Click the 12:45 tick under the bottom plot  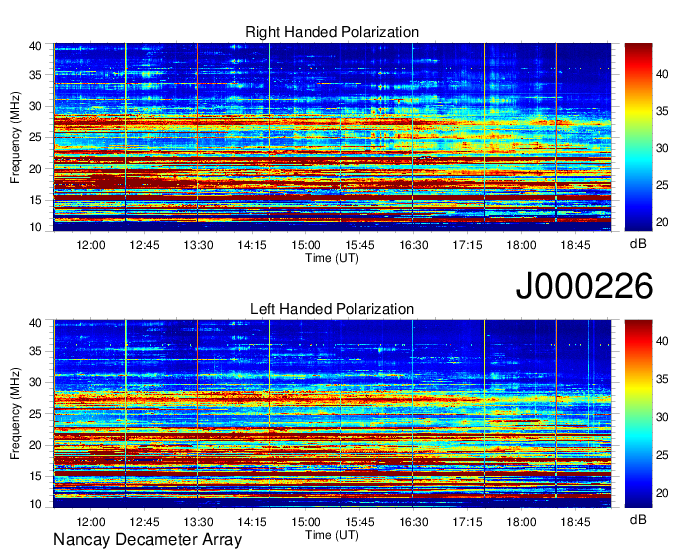144,522
